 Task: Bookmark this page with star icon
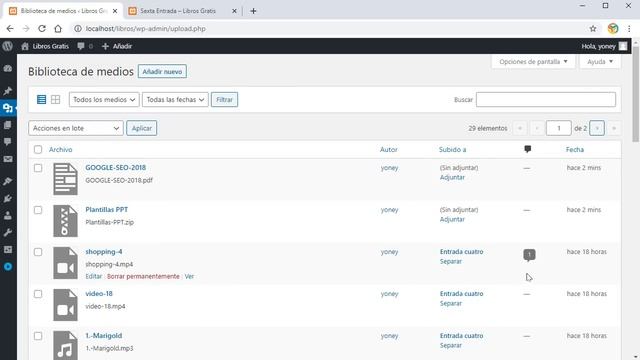pyautogui.click(x=593, y=29)
